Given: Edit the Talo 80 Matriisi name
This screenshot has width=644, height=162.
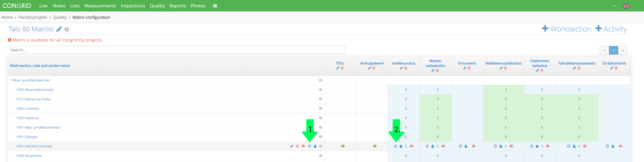Looking at the screenshot, I should tap(59, 29).
